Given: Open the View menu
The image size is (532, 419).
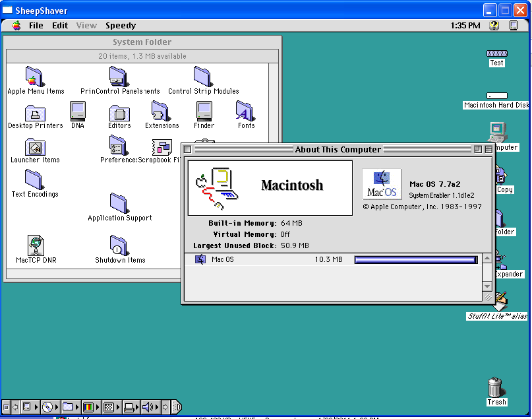Looking at the screenshot, I should tap(86, 25).
